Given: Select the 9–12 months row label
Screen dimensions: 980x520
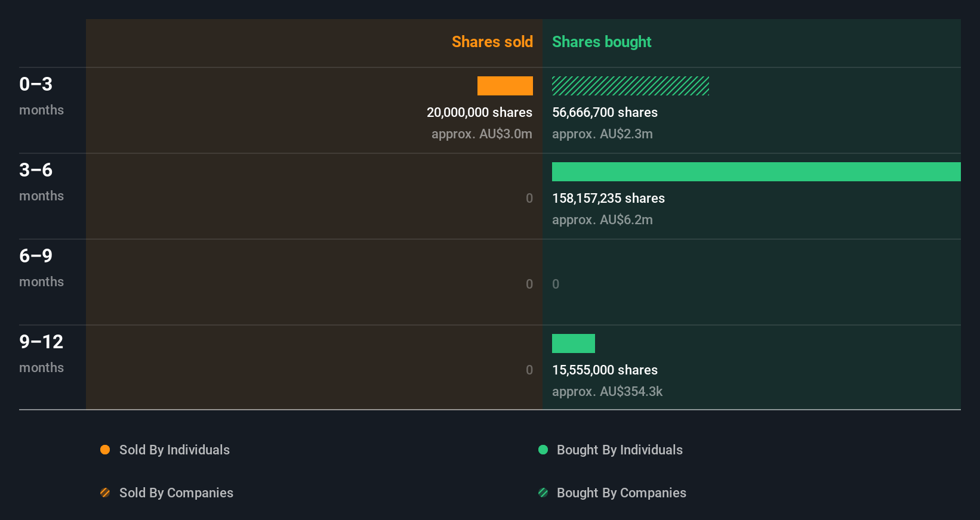Looking at the screenshot, I should click(41, 353).
